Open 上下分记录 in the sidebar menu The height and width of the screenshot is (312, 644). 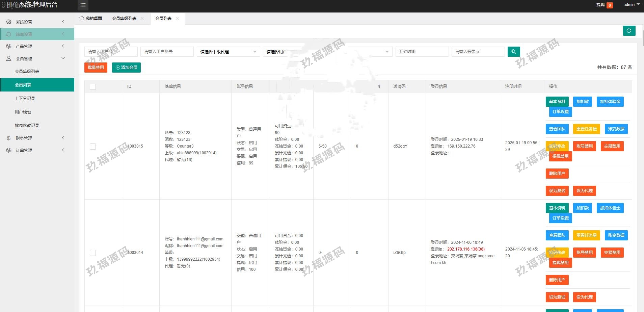(x=25, y=99)
